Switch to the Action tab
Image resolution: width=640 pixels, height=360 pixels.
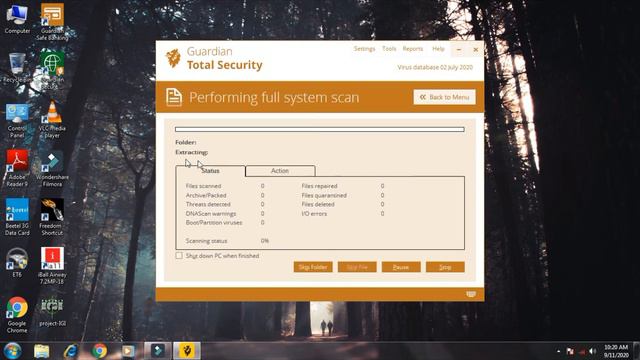click(x=280, y=171)
